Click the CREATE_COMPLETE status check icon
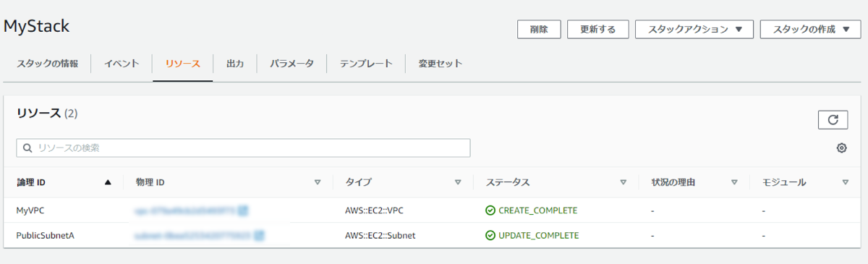The width and height of the screenshot is (868, 264). (490, 210)
